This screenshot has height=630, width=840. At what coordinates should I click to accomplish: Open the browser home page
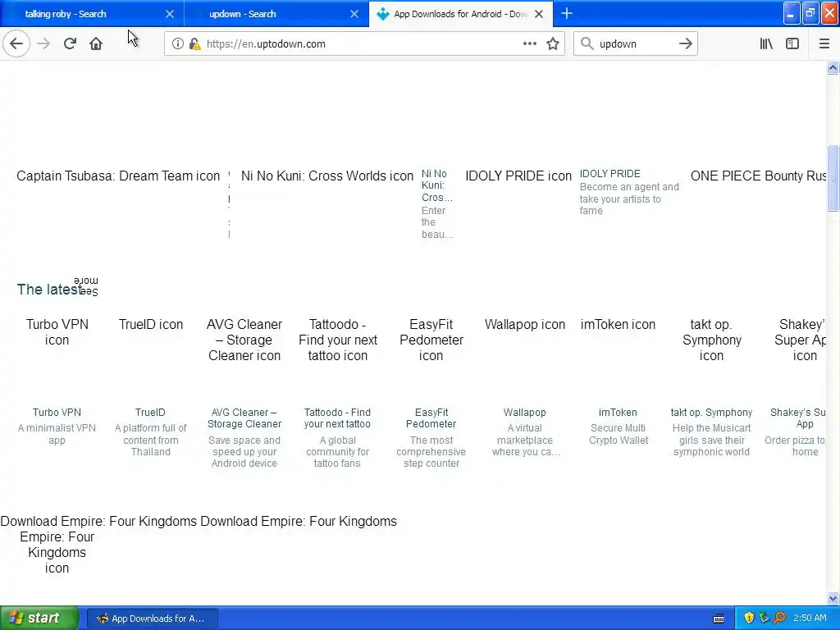[96, 43]
